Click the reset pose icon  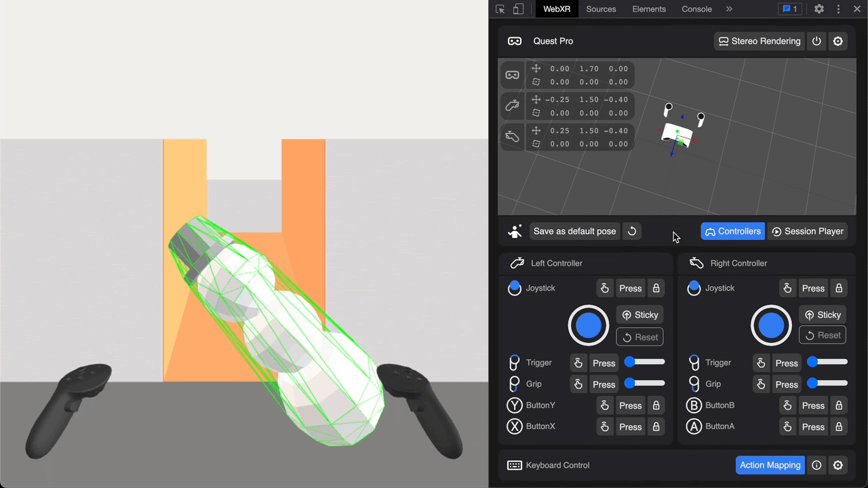[x=632, y=231]
